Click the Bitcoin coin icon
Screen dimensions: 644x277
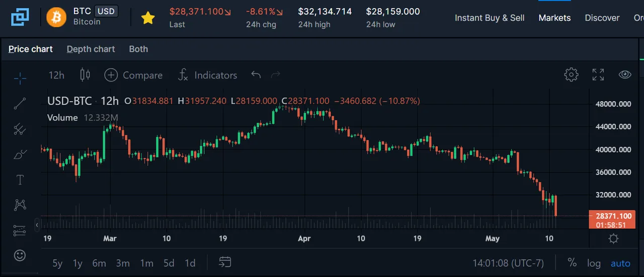coord(56,18)
